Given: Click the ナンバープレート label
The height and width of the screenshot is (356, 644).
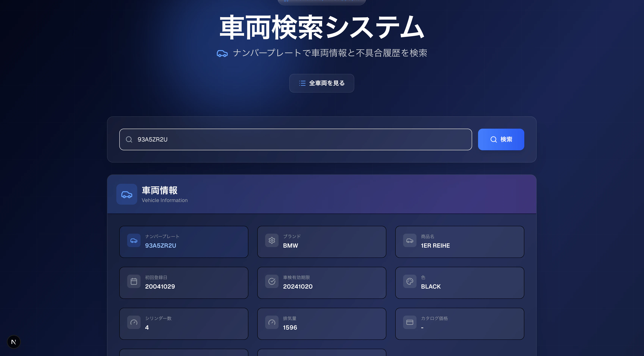Looking at the screenshot, I should coord(162,236).
